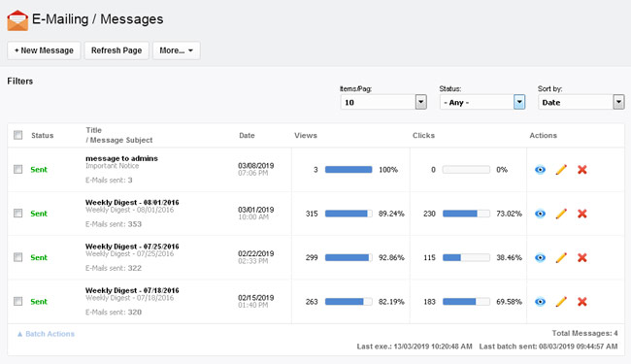The width and height of the screenshot is (631, 364).
Task: Check the Weekly Digest 08/01/2016 row checkbox
Action: pos(18,214)
